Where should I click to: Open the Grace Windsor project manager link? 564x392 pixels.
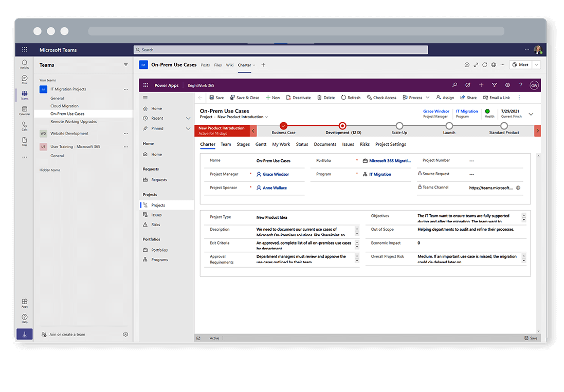point(276,174)
